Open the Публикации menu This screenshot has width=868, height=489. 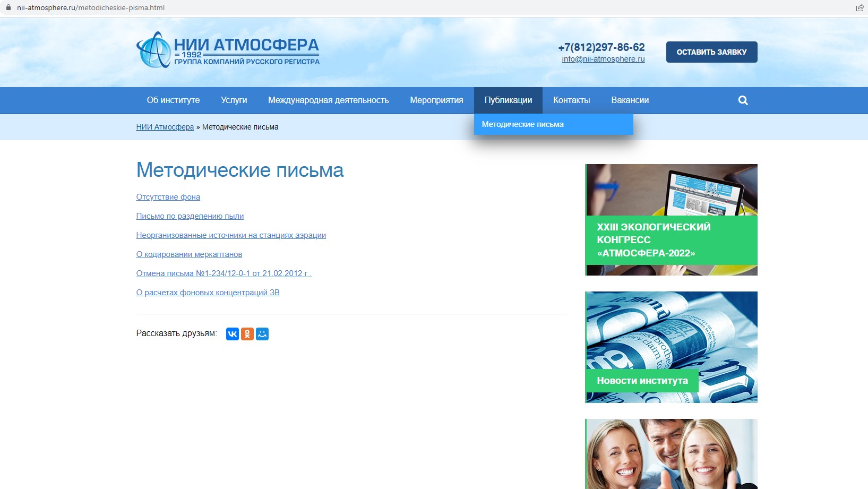[x=508, y=100]
